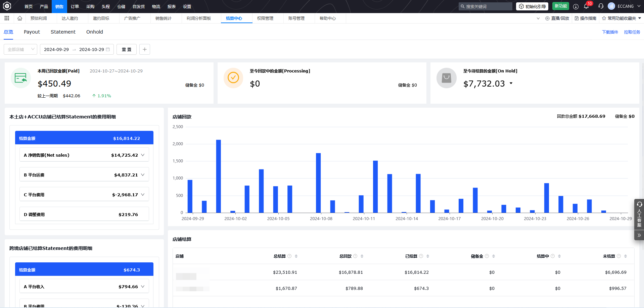Expand the On Hold amount dropdown arrow
The height and width of the screenshot is (308, 644).
pyautogui.click(x=511, y=83)
